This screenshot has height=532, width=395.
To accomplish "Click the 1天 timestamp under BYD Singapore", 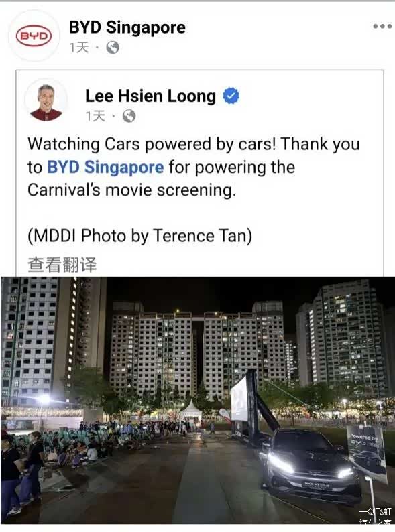I will (78, 48).
